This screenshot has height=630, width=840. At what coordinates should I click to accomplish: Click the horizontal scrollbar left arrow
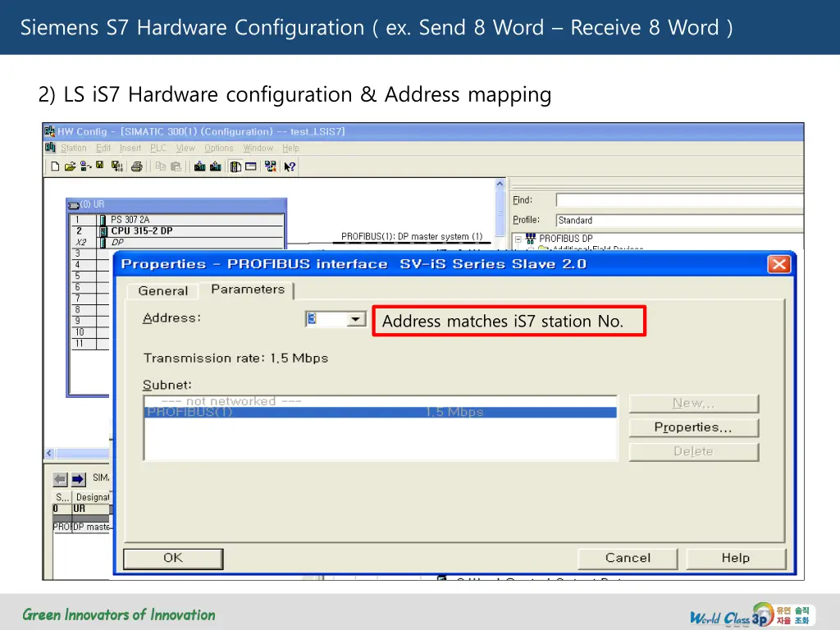(x=49, y=453)
